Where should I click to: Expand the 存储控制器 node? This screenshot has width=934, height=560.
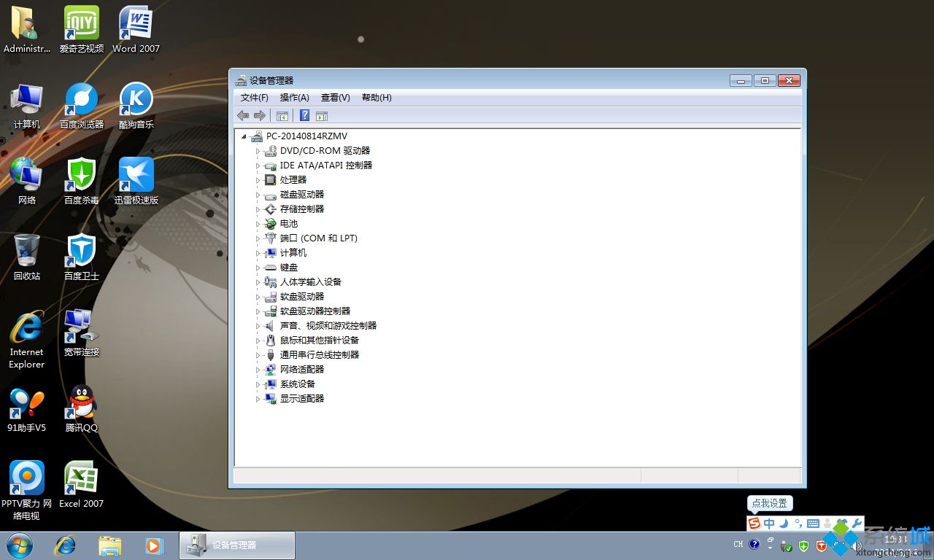coord(258,209)
